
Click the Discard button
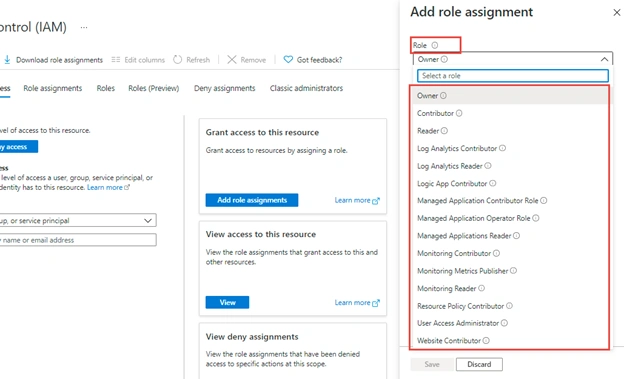479,364
